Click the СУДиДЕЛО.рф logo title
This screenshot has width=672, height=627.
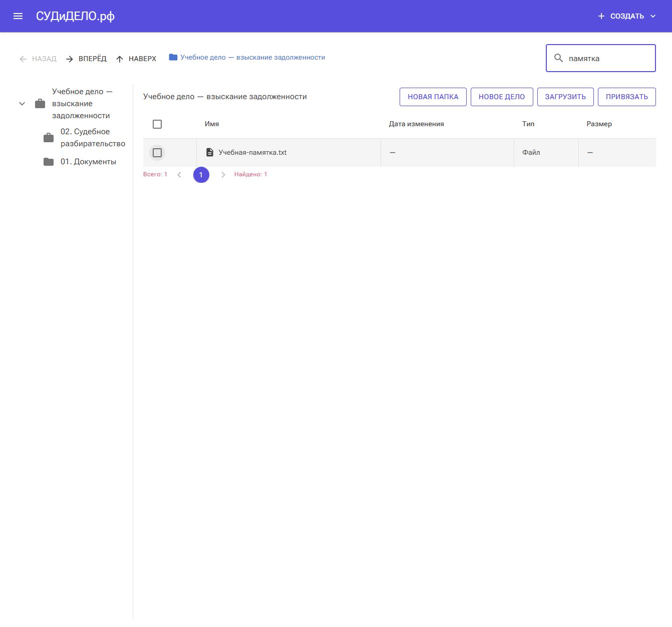pos(75,16)
